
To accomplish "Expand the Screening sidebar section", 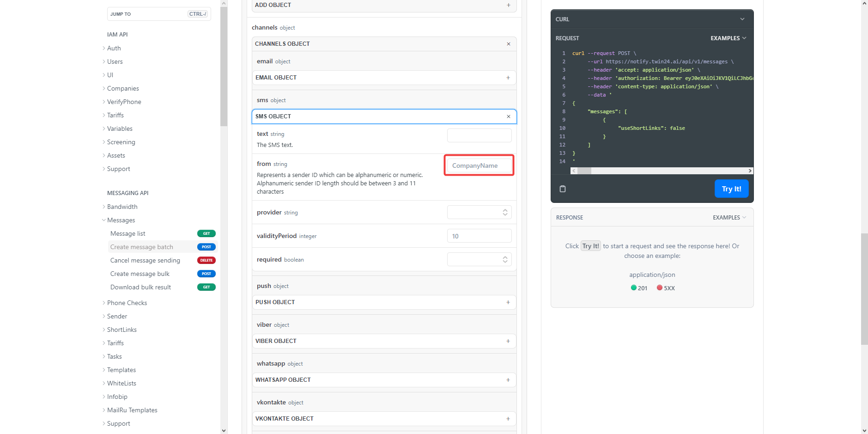I will click(x=121, y=142).
